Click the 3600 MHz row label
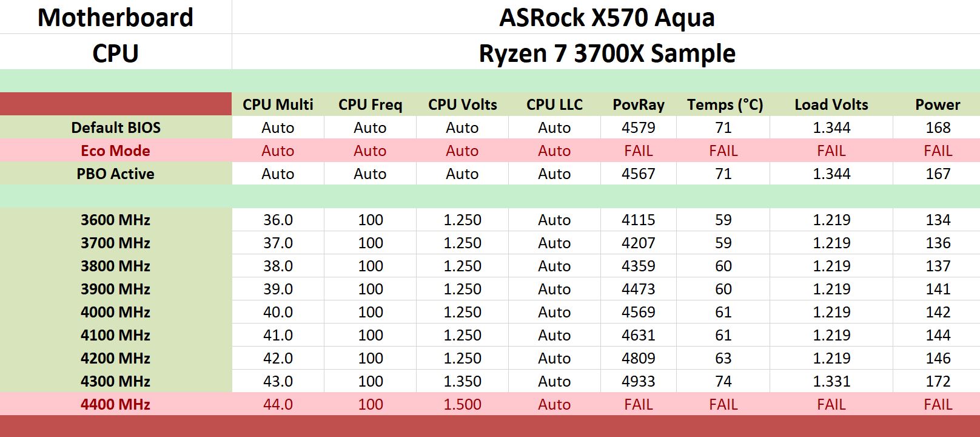The height and width of the screenshot is (437, 980). point(115,220)
